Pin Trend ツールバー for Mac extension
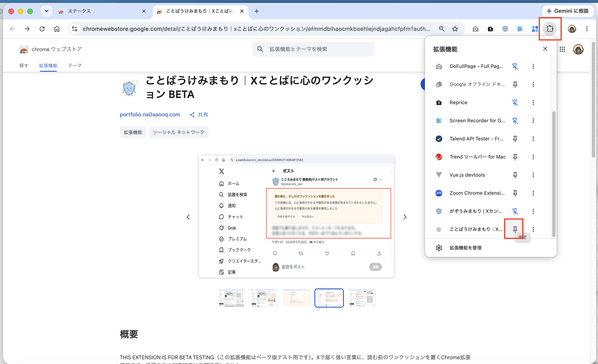Viewport: 598px width, 364px height. [x=515, y=157]
